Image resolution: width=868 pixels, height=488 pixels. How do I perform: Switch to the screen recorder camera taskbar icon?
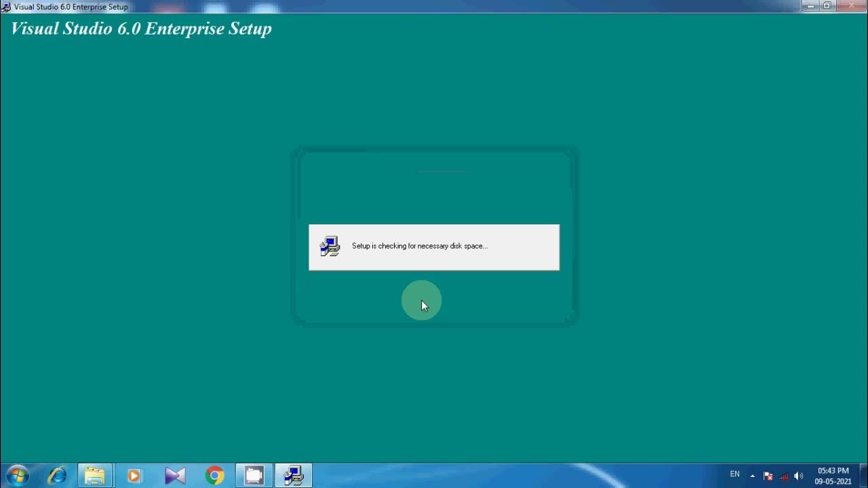[x=254, y=476]
